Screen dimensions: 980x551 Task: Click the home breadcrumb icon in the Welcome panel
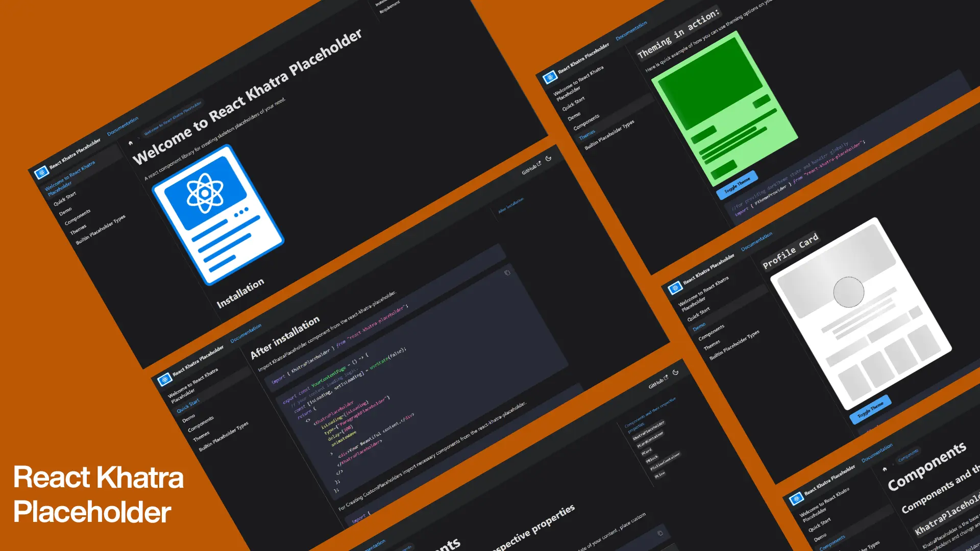point(131,143)
